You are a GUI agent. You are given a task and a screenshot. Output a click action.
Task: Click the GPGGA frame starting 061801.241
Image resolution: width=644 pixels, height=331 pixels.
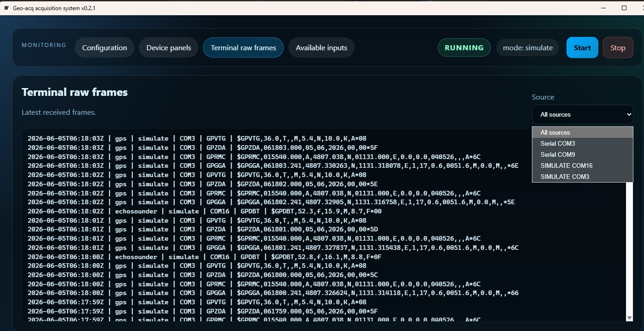(x=273, y=248)
